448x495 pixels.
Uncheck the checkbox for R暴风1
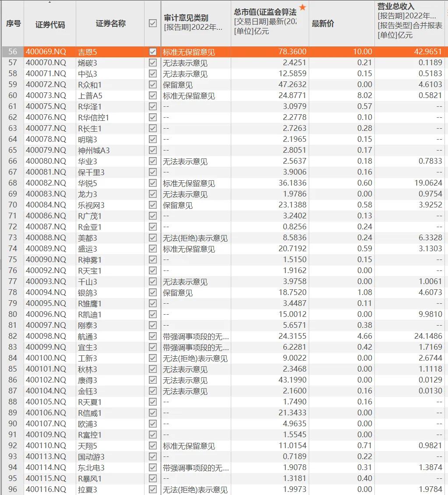(152, 478)
